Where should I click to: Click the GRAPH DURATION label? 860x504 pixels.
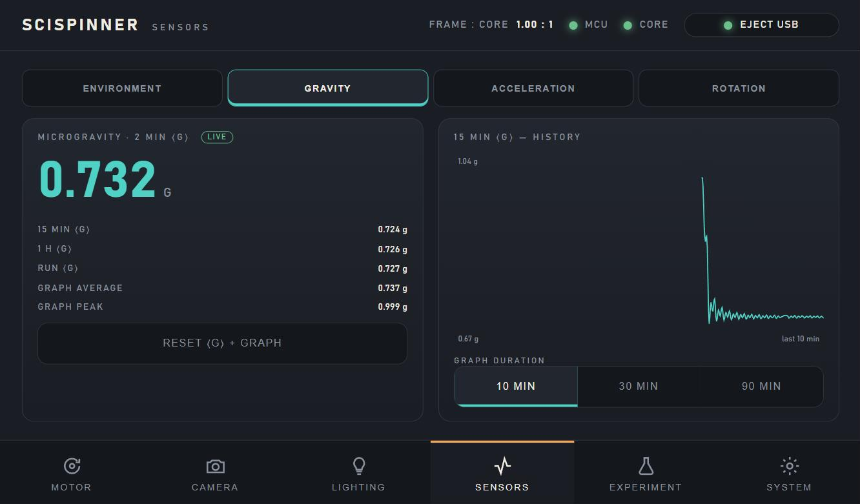click(x=500, y=361)
